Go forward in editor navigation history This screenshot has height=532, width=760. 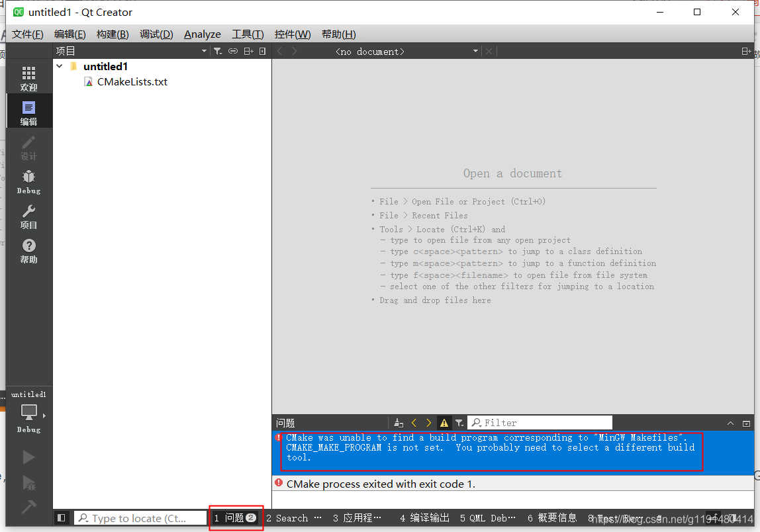pyautogui.click(x=294, y=52)
